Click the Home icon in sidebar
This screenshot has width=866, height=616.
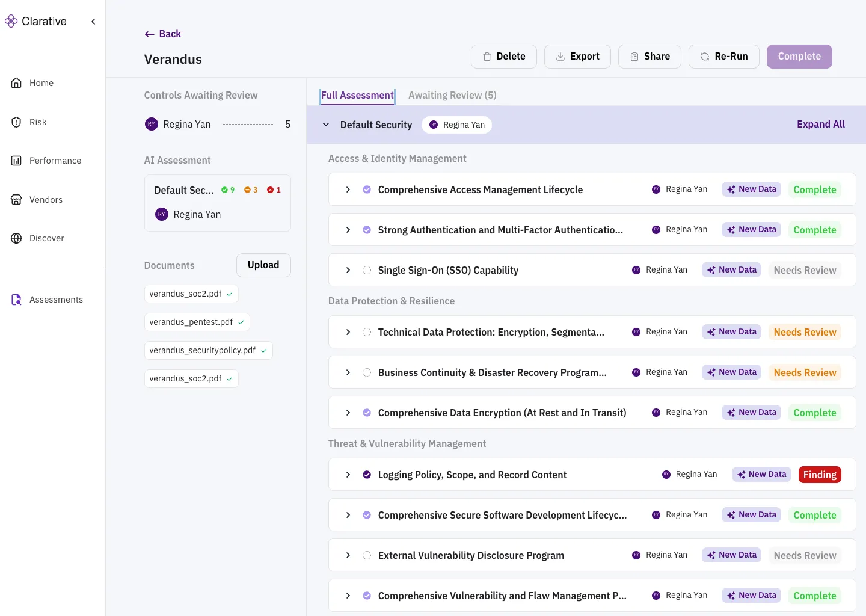[x=16, y=83]
